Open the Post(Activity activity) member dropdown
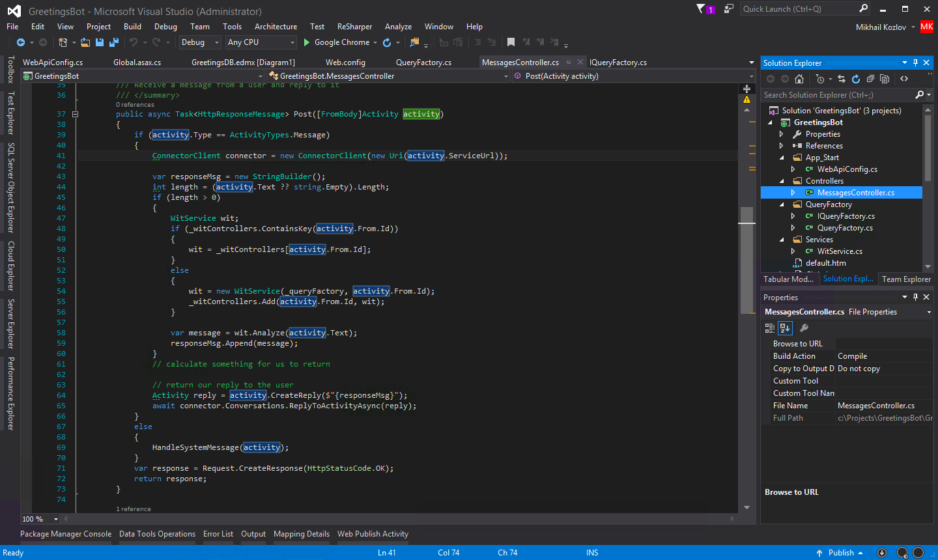 tap(634, 76)
